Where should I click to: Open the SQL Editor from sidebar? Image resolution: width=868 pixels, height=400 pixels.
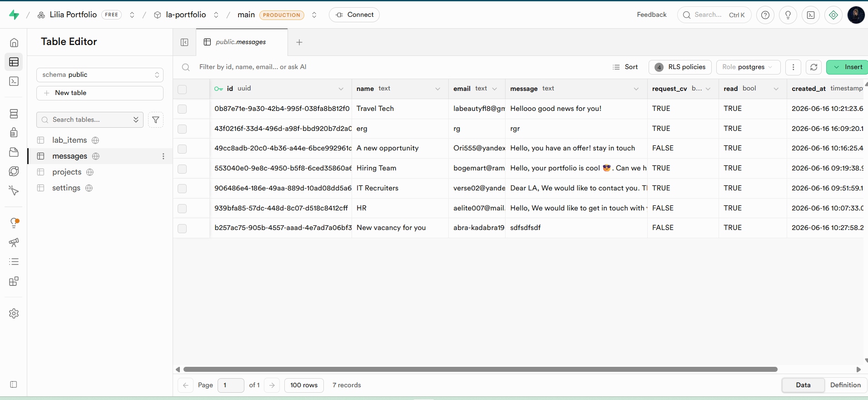tap(14, 81)
